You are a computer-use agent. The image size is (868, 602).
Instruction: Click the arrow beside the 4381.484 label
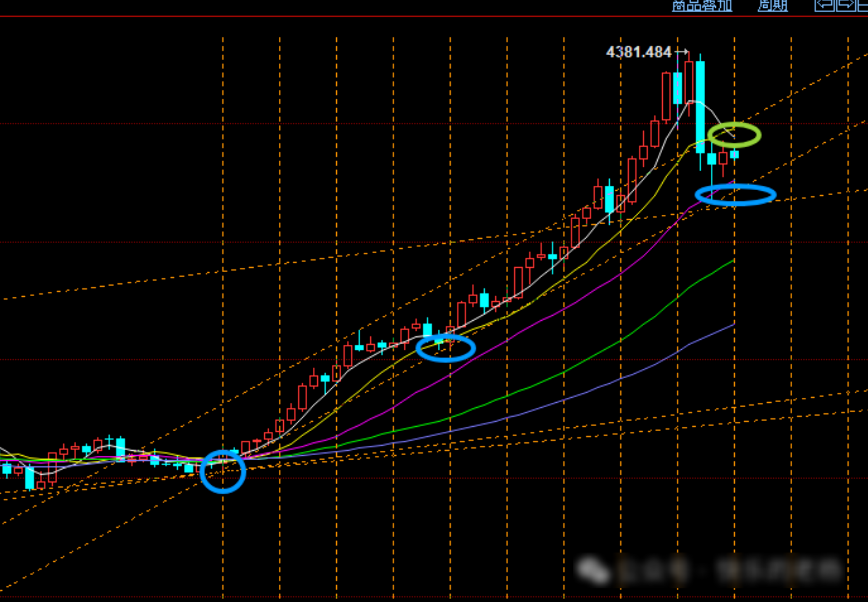tap(682, 52)
